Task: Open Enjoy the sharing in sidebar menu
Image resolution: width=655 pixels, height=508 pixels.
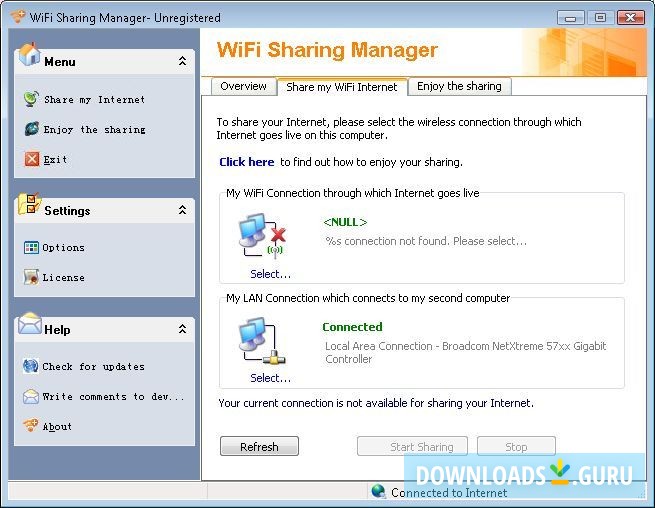Action: (94, 130)
